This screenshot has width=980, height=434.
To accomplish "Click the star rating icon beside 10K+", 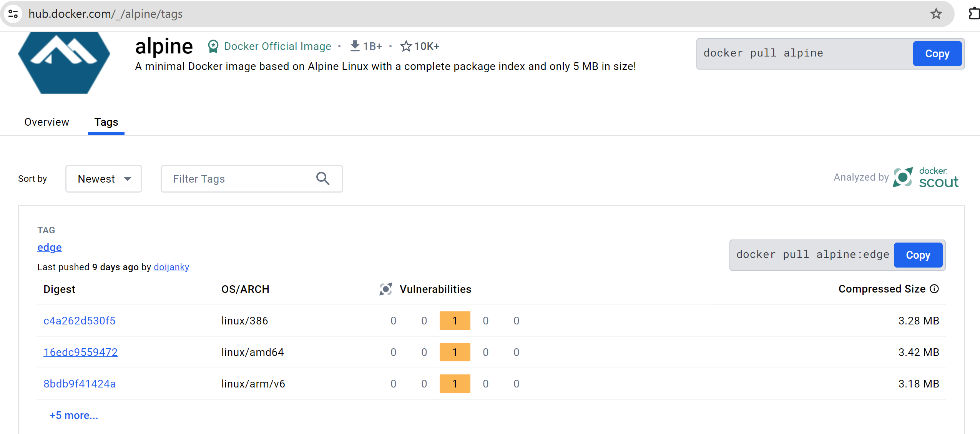I will 406,47.
